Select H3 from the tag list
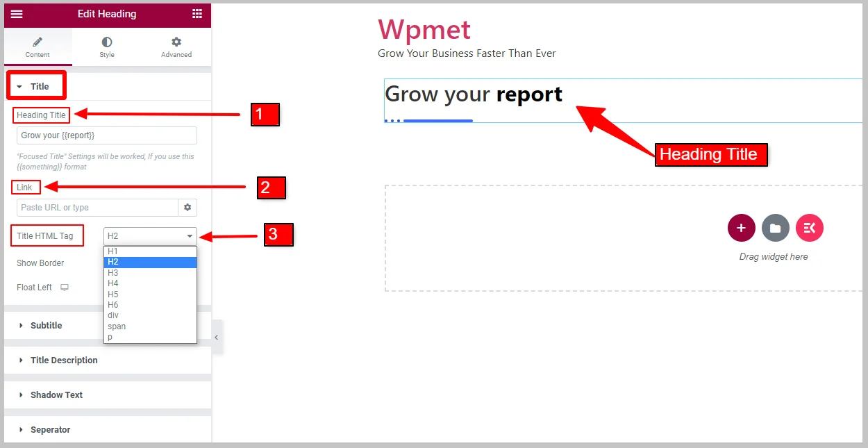The image size is (868, 448). (x=113, y=273)
